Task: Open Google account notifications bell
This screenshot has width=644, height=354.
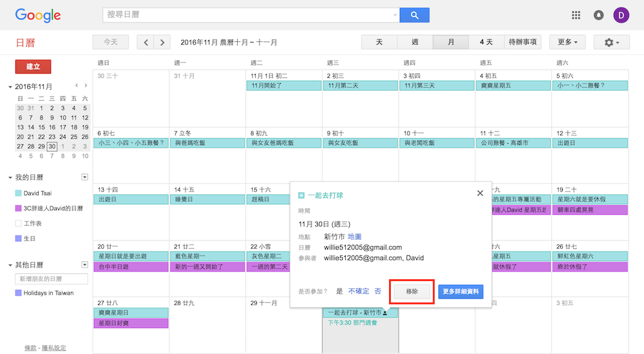Action: [x=598, y=15]
